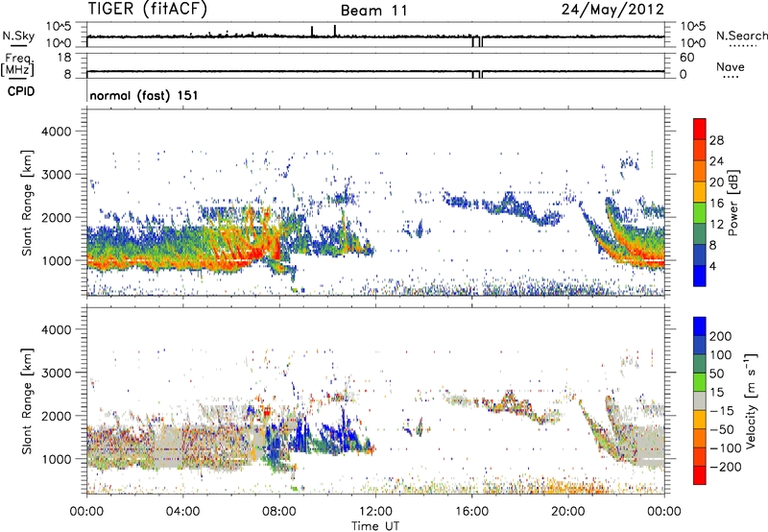Click the blue bottom segment of power color bar
Viewport: 768px width, 532px height.
[x=700, y=276]
